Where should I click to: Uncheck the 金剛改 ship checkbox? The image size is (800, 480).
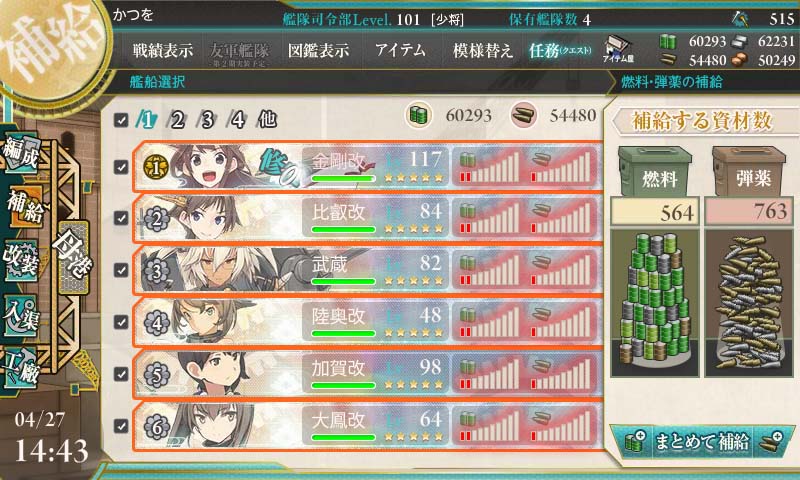(121, 167)
